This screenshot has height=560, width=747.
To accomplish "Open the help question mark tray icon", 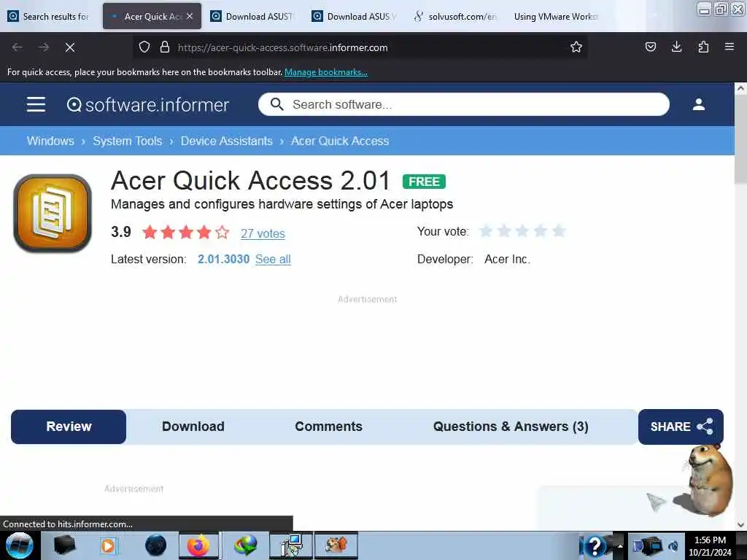I will coord(595,545).
